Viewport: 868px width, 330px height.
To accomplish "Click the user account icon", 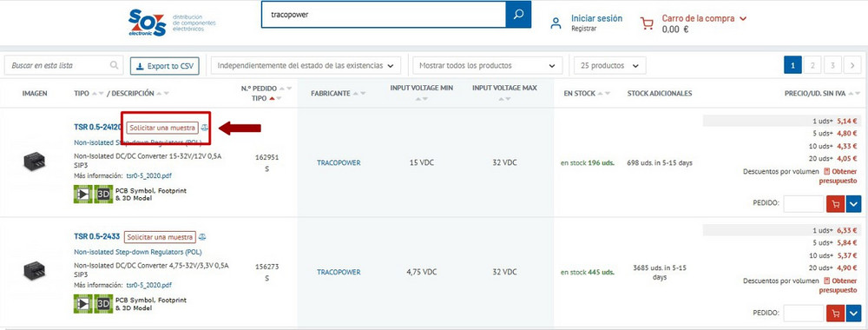I will point(556,23).
